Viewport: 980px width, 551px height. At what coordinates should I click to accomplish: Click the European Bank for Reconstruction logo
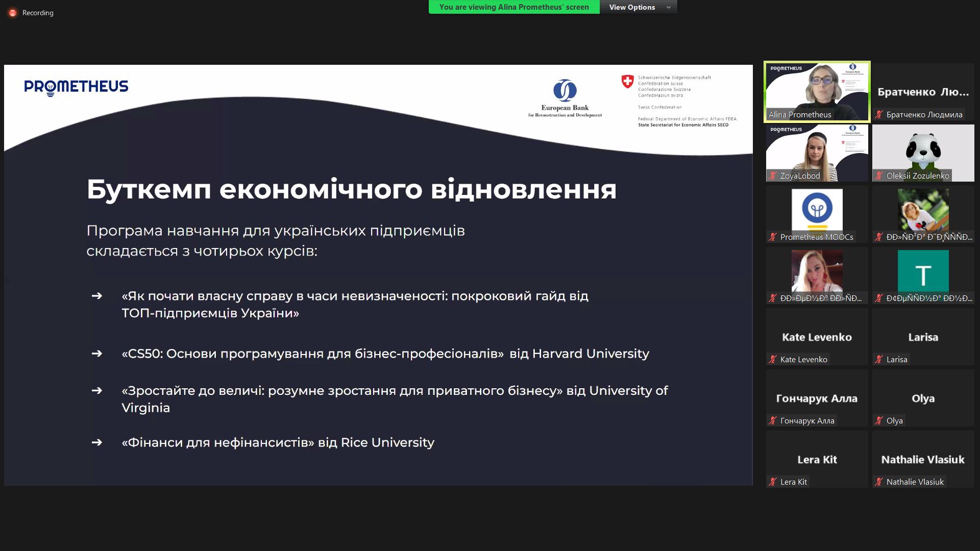[565, 98]
